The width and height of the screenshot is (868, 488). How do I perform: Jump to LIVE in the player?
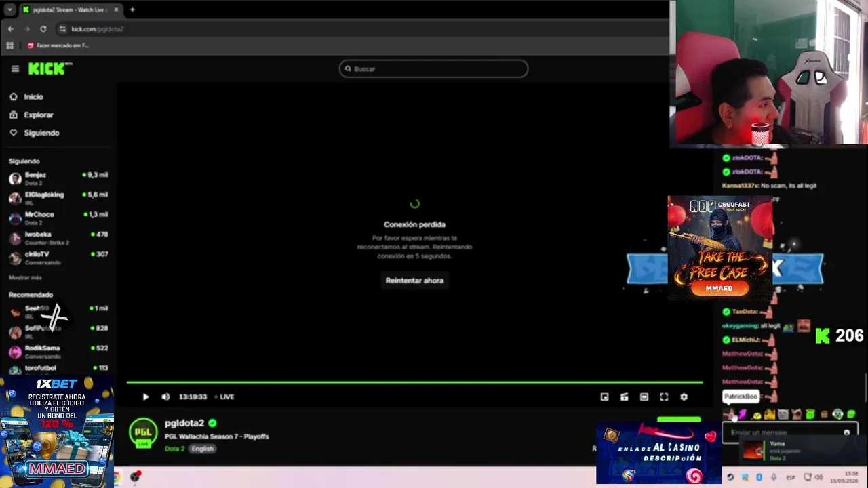[224, 397]
